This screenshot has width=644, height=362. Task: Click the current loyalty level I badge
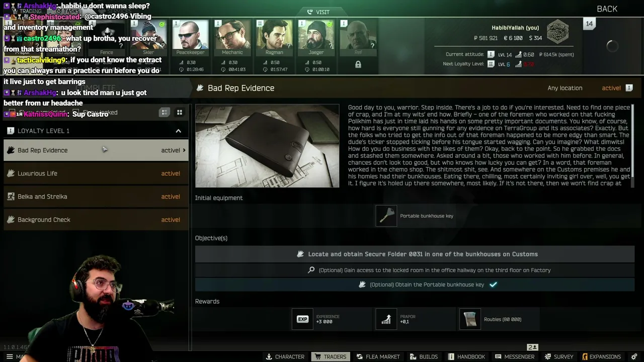[491, 54]
